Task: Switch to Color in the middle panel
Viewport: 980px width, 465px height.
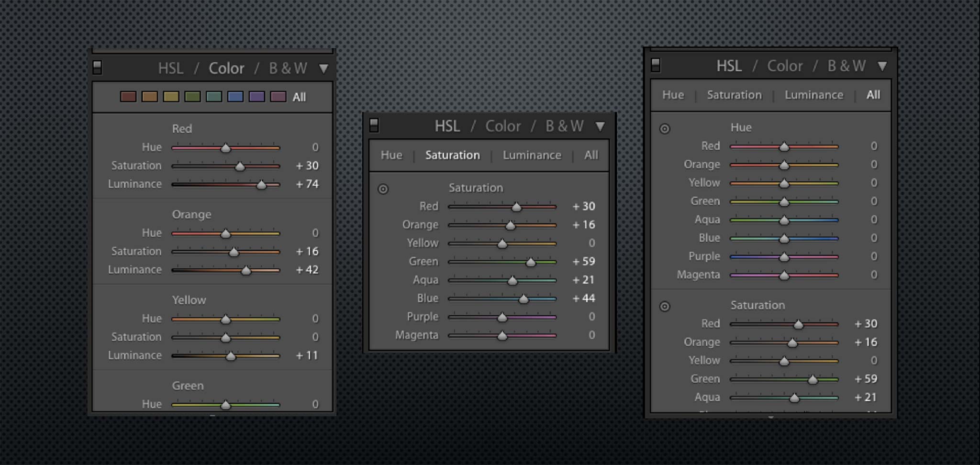Action: point(503,126)
